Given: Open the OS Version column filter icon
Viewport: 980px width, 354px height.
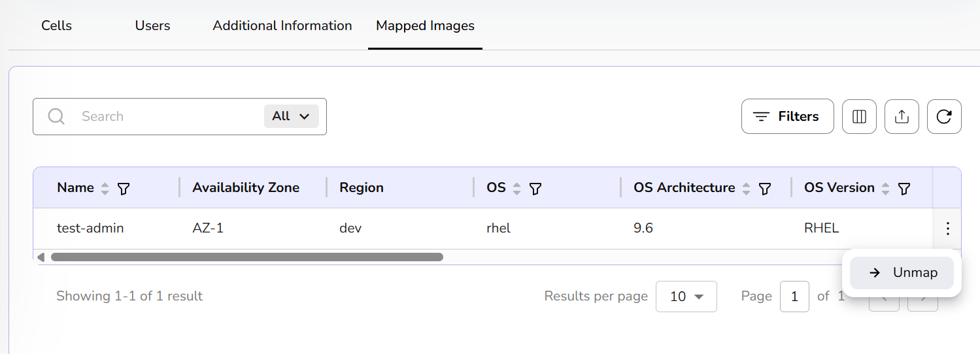Looking at the screenshot, I should [x=904, y=189].
